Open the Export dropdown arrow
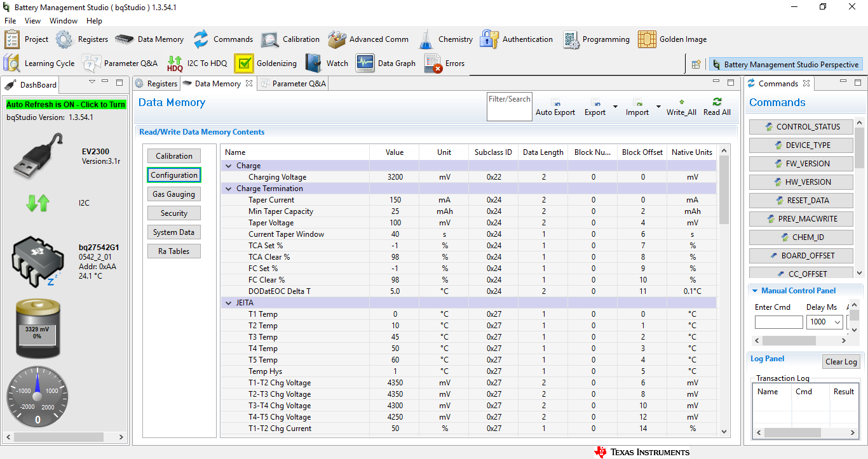 (x=615, y=107)
